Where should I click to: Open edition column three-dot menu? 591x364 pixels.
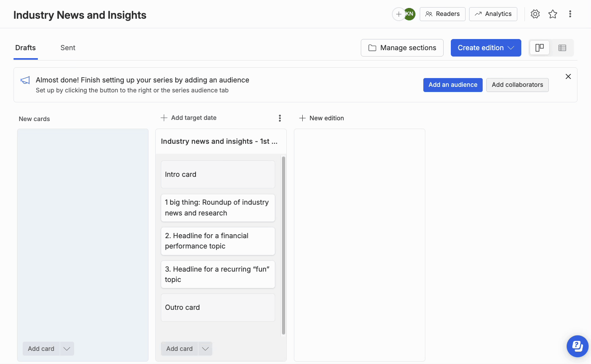280,118
